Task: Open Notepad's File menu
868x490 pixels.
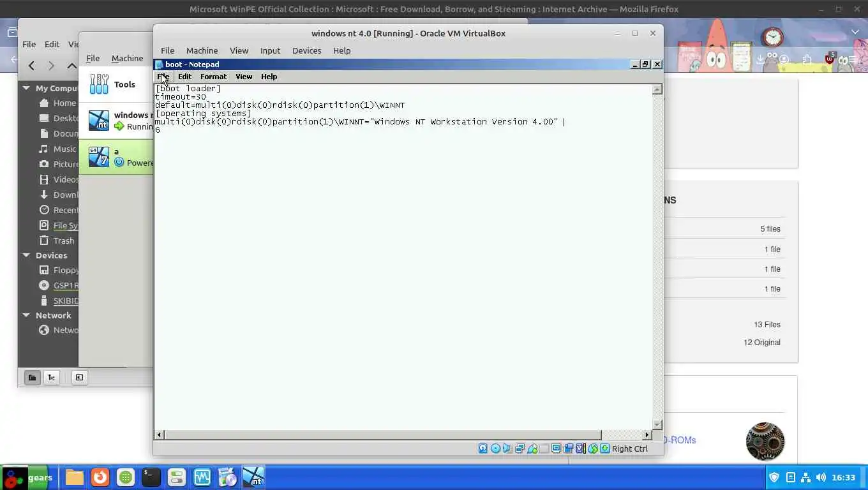Action: coord(163,77)
